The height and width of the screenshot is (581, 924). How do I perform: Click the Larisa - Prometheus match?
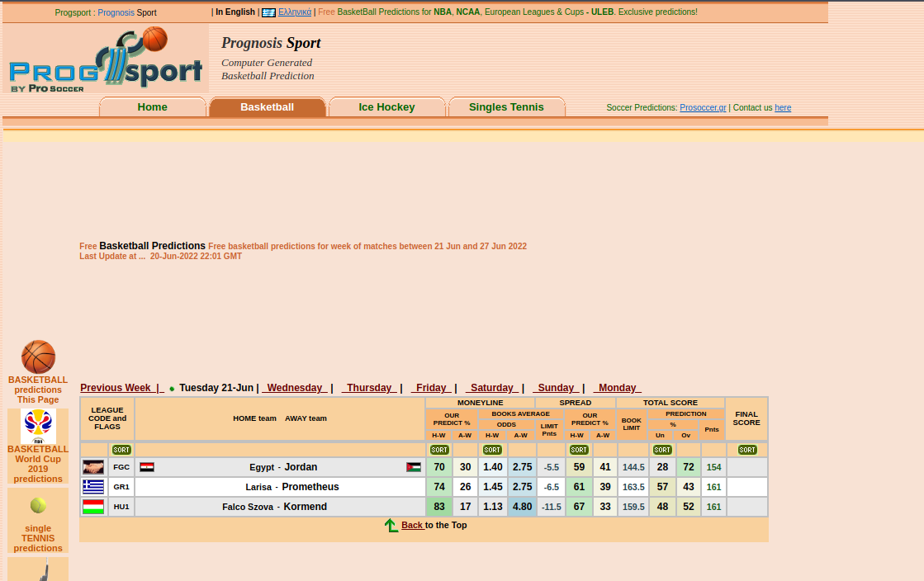click(280, 487)
